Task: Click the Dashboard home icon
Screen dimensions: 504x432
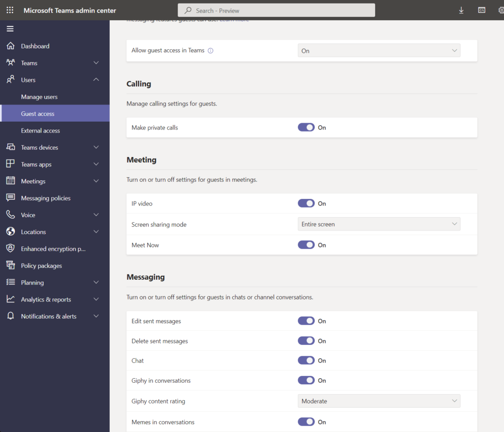Action: click(x=11, y=46)
